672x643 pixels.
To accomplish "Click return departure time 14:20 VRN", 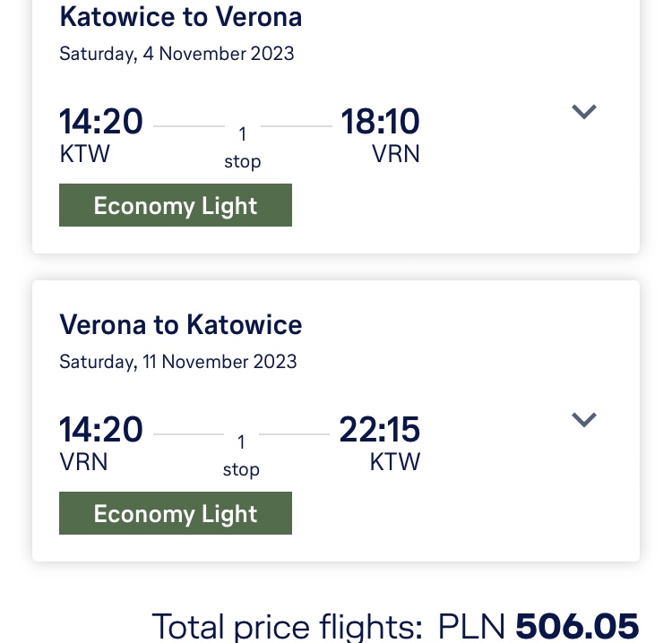I will click(x=100, y=430).
